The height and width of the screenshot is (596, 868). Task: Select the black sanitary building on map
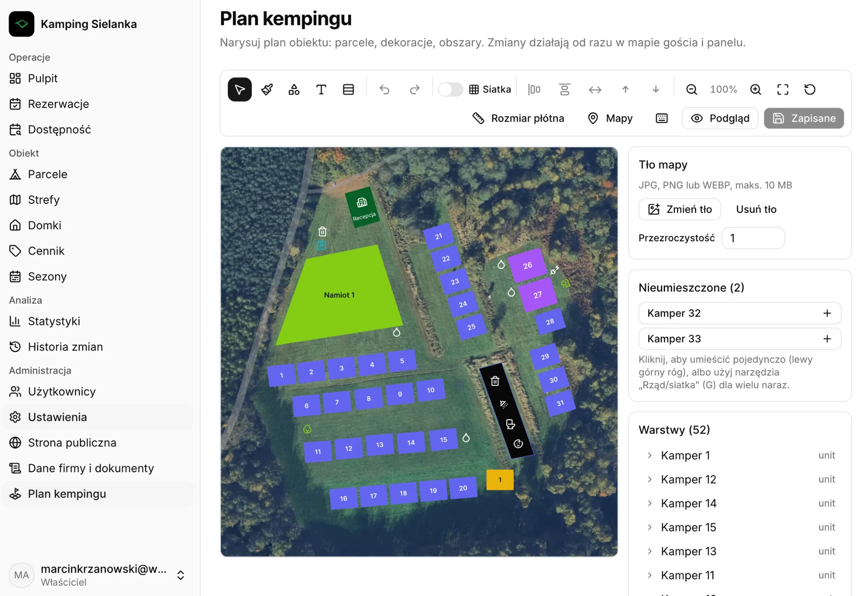507,411
